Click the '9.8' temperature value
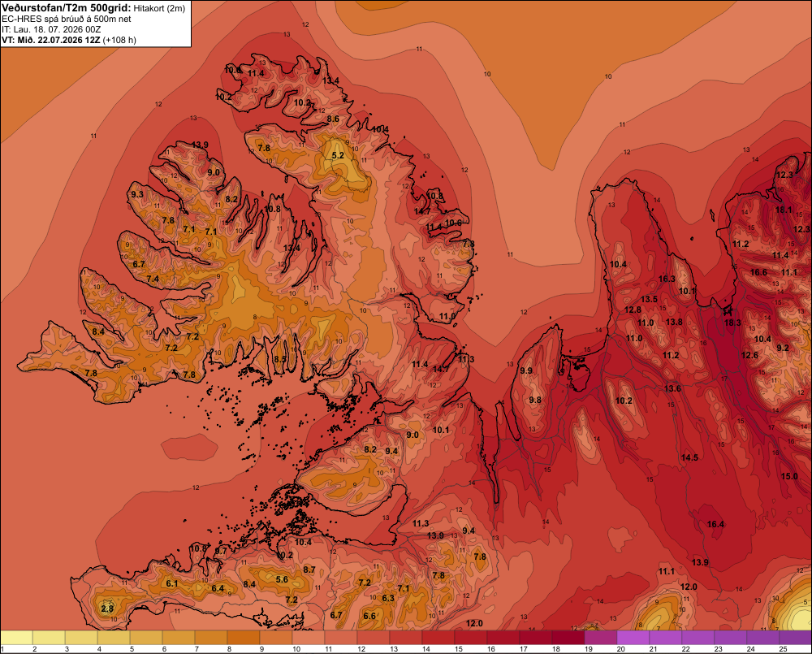Viewport: 812px width, 654px height. [535, 400]
